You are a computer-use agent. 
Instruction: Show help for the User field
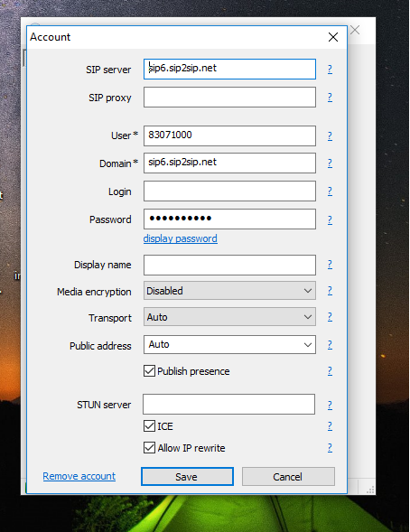coord(330,136)
